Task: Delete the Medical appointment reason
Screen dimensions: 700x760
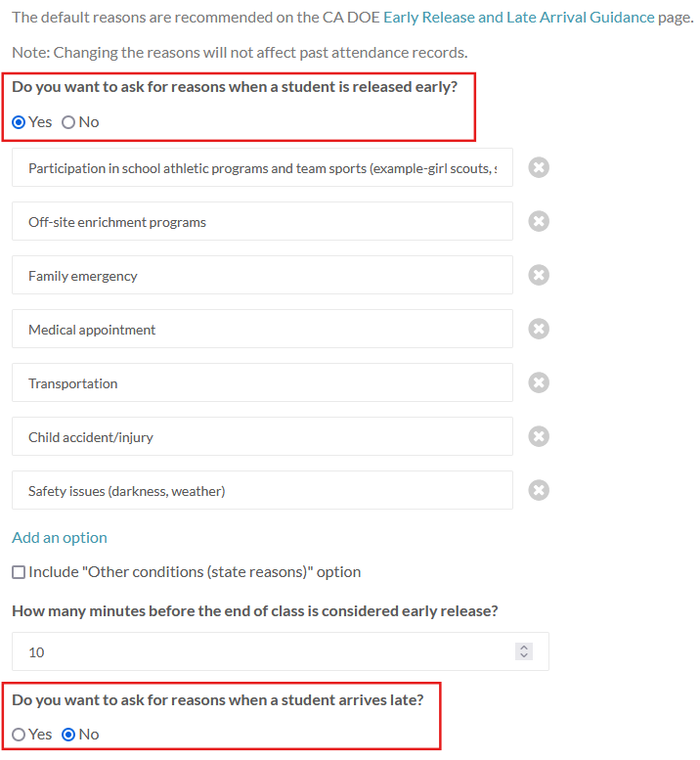Action: 539,329
